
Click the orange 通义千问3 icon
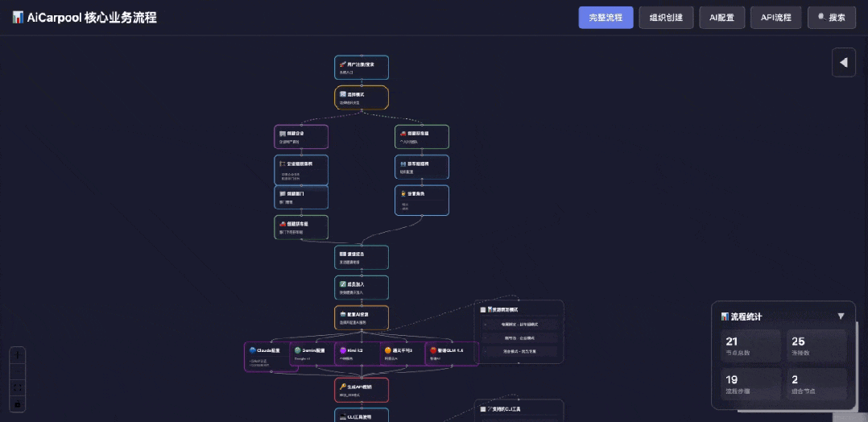point(388,350)
